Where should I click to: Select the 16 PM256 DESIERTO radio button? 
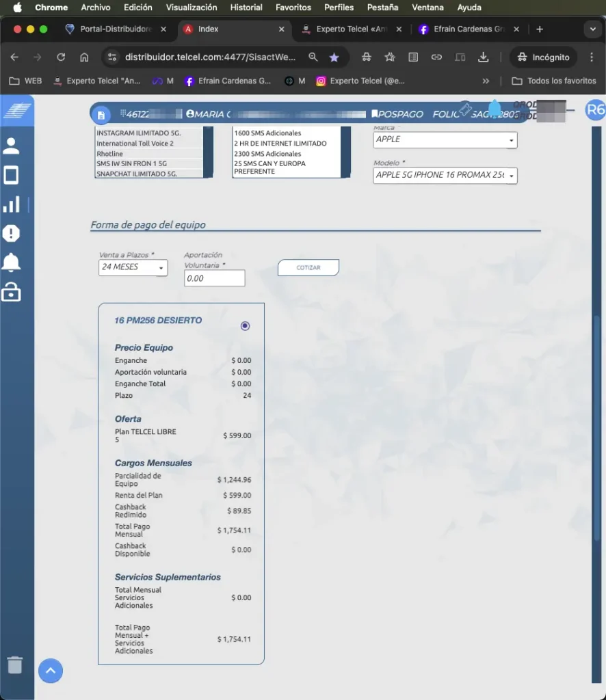point(245,326)
